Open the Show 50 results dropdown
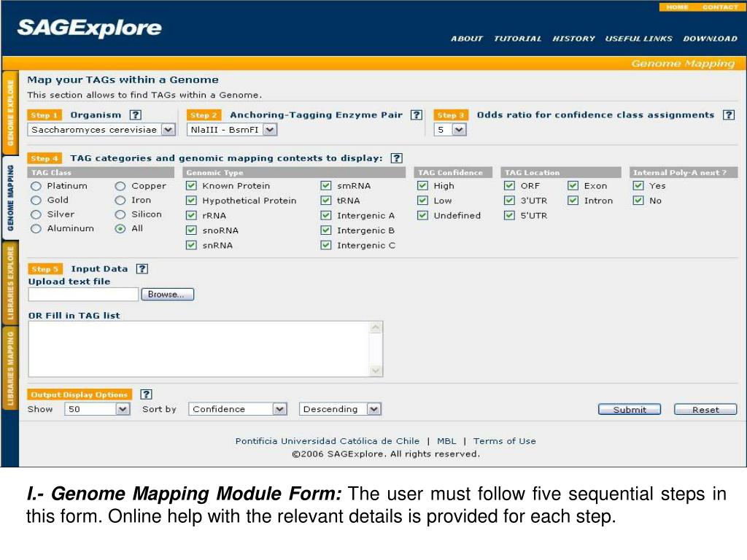 point(97,409)
